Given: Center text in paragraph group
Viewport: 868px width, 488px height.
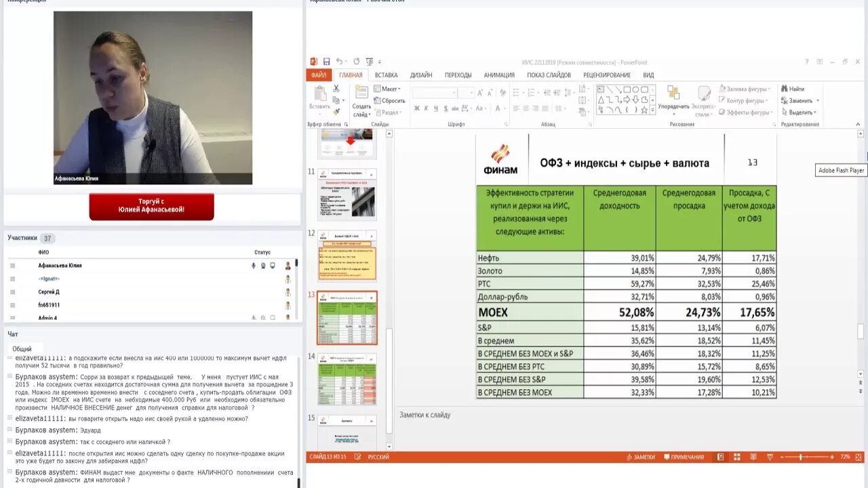Looking at the screenshot, I should [x=526, y=108].
